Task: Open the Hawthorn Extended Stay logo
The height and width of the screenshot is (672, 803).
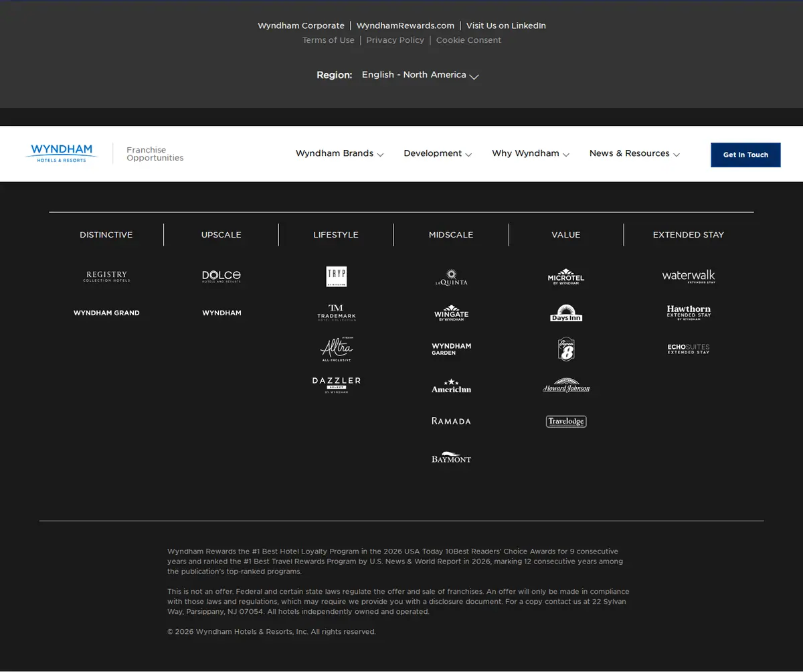Action: click(x=689, y=313)
